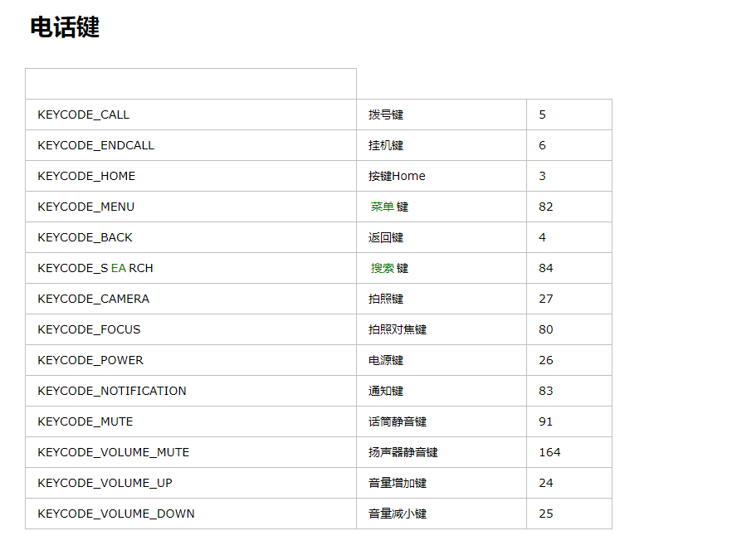Viewport: 732px width, 560px height.
Task: Click the KEYCODE_VOLUME_UP cell
Action: click(191, 483)
